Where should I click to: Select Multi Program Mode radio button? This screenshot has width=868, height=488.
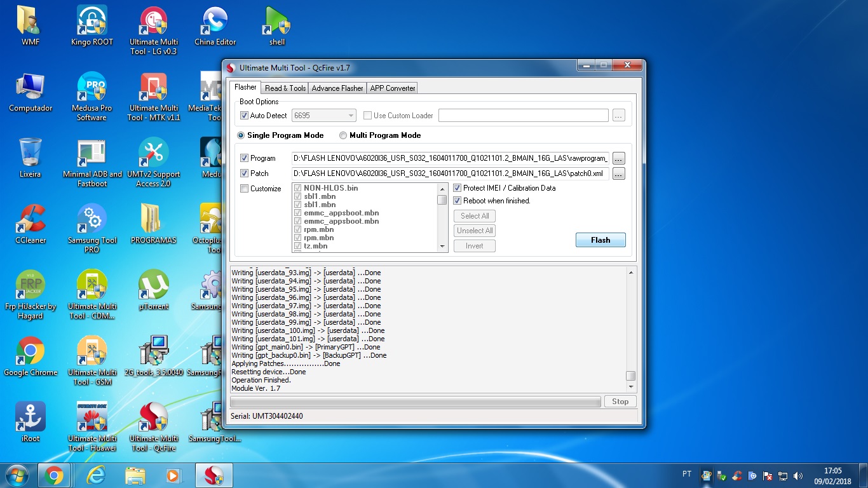[343, 135]
